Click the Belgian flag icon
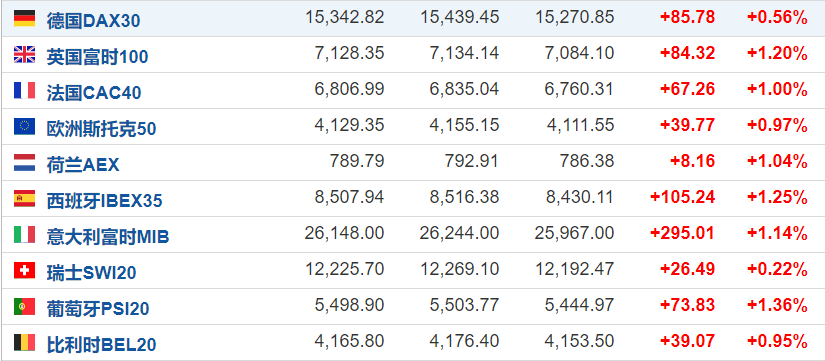This screenshot has width=825, height=361. tap(24, 343)
